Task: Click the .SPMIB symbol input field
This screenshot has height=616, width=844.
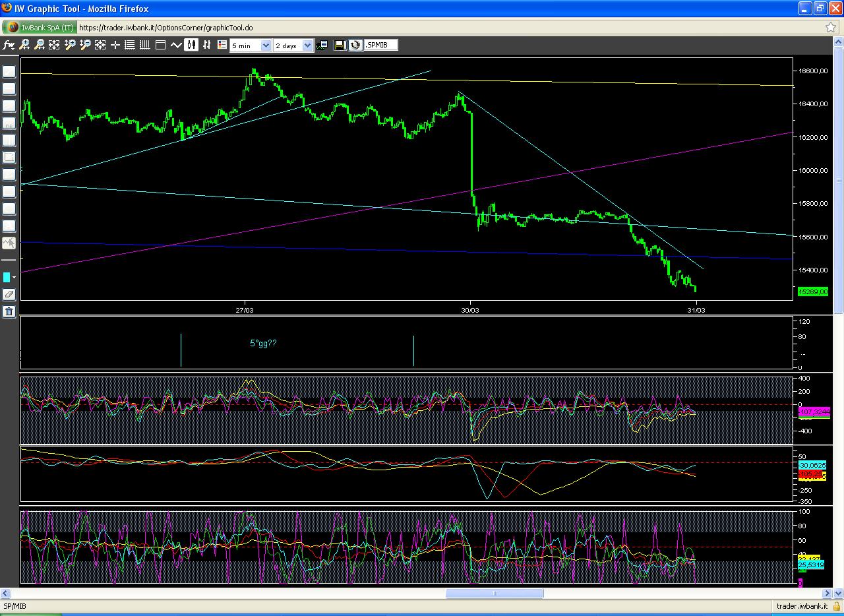Action: click(x=381, y=45)
